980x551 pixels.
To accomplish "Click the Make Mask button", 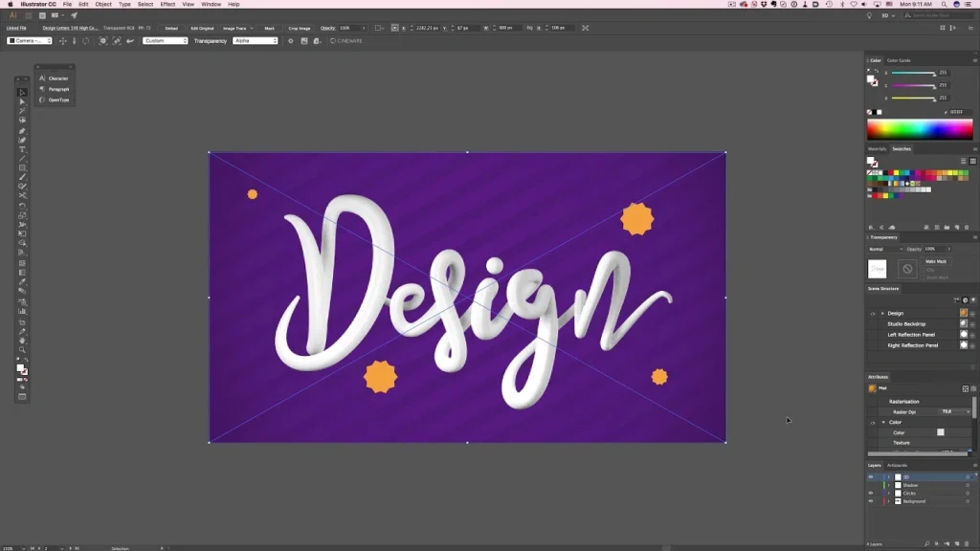I will click(936, 261).
